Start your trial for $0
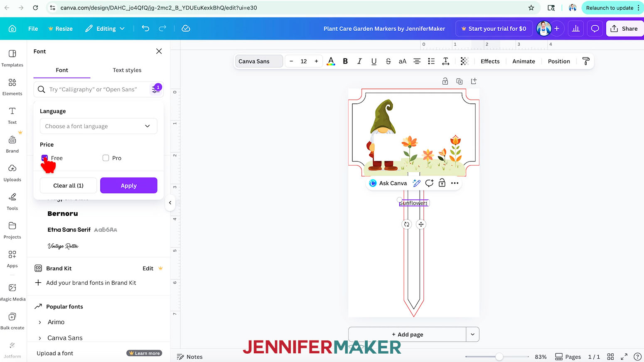 click(x=494, y=29)
